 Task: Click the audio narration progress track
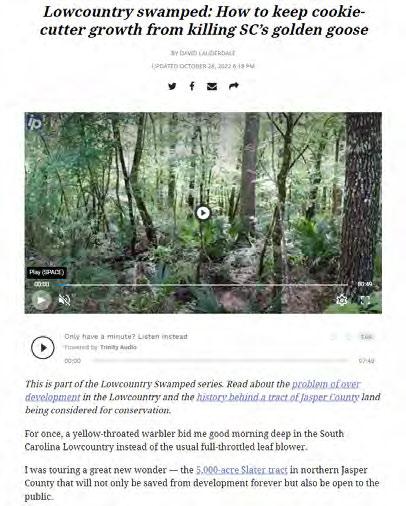[221, 360]
